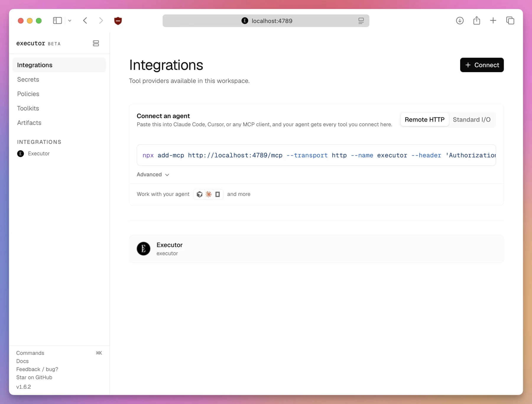Click the orange Claude starburst icon

[209, 194]
